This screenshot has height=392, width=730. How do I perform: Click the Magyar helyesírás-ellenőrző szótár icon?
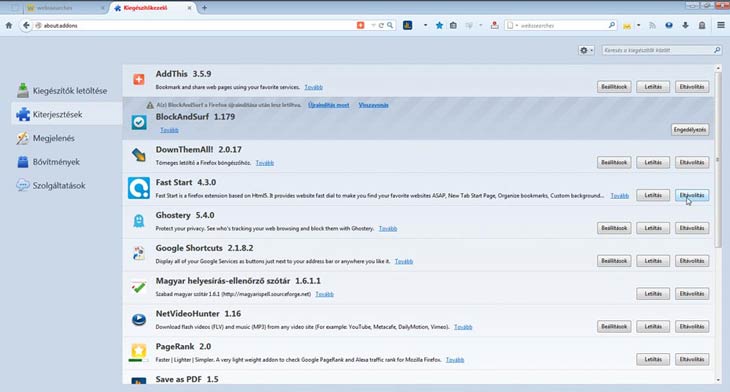pyautogui.click(x=139, y=287)
